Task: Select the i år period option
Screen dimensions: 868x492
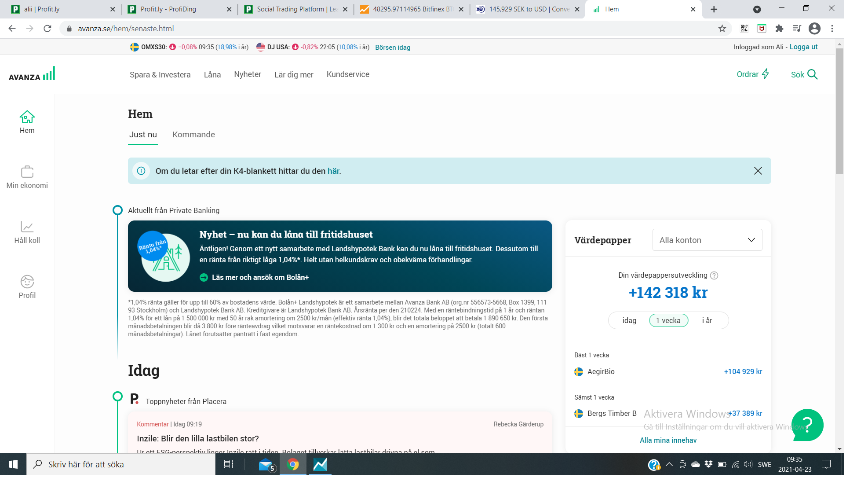Action: coord(707,320)
